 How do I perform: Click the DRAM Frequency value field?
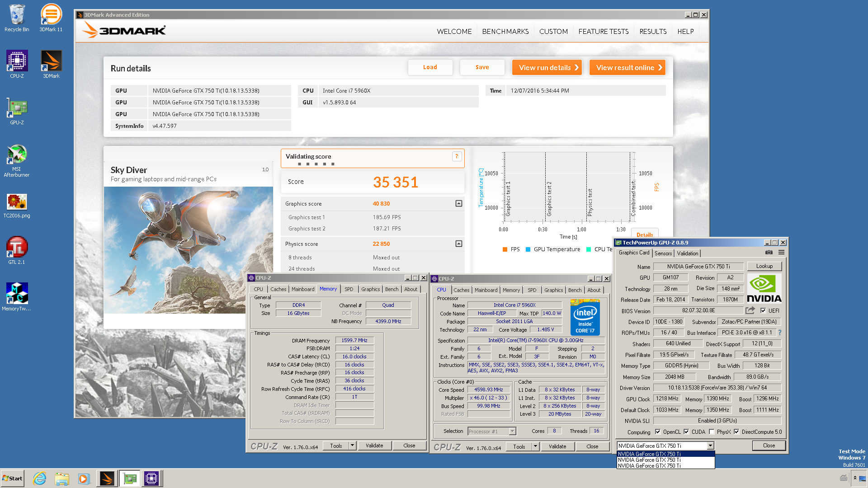[x=354, y=340]
